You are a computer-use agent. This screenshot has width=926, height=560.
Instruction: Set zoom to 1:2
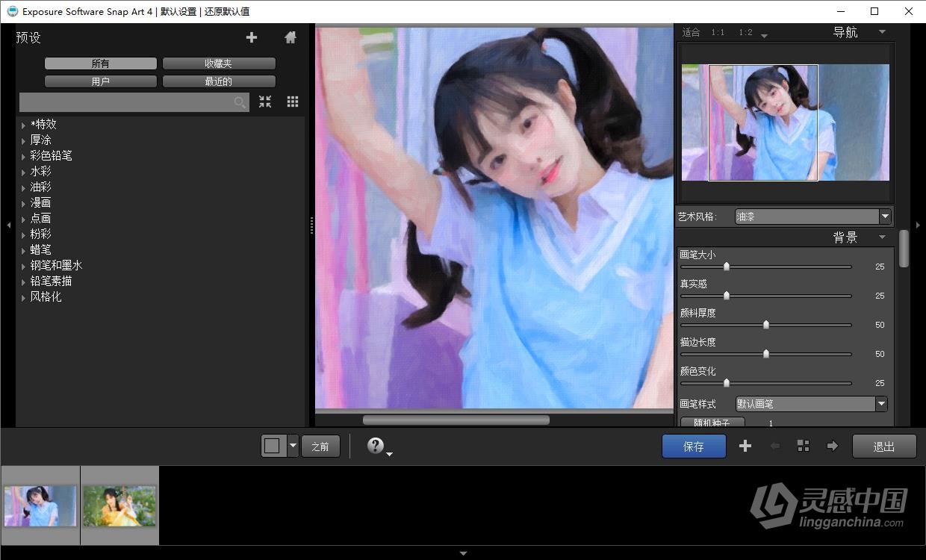point(745,32)
